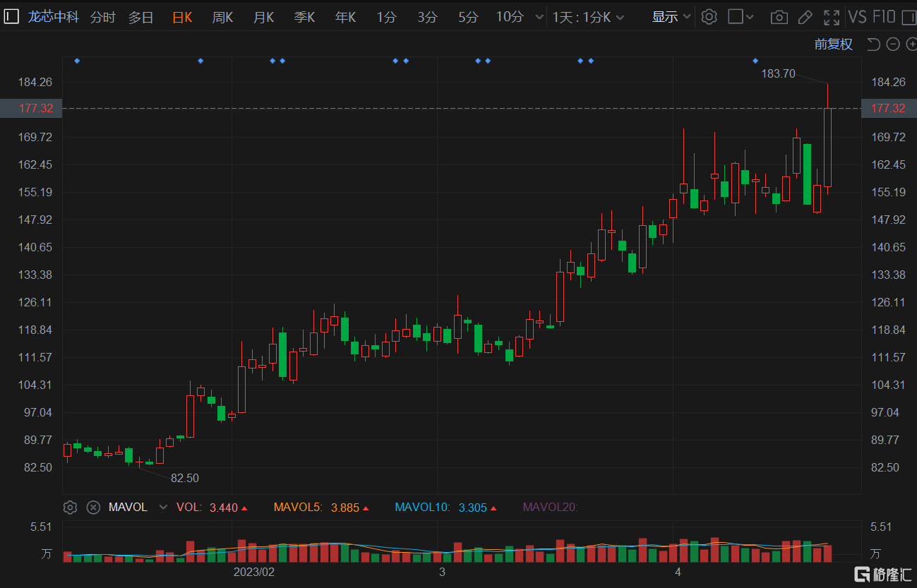Click the 177.32 current price tag on right axis
The height and width of the screenshot is (588, 917).
pos(888,108)
